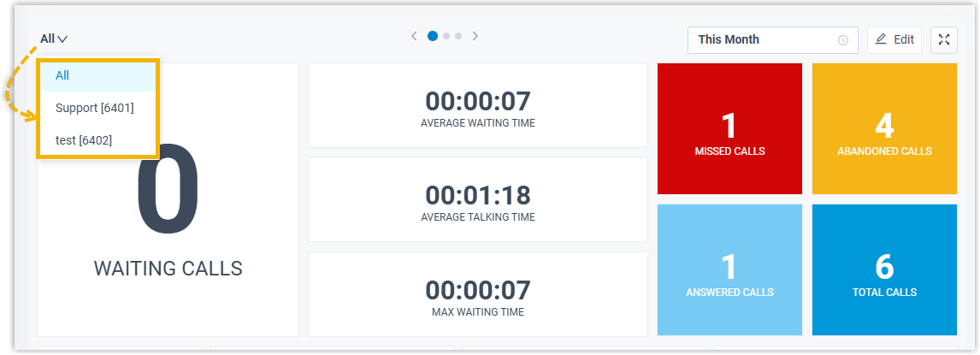Click the blue Total Calls tile

[x=884, y=269]
